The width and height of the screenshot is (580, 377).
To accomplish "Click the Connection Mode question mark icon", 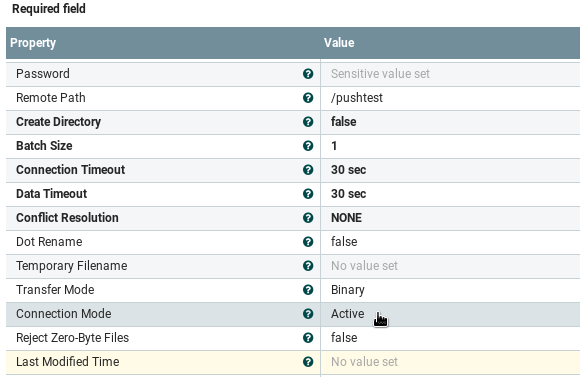I will point(308,314).
